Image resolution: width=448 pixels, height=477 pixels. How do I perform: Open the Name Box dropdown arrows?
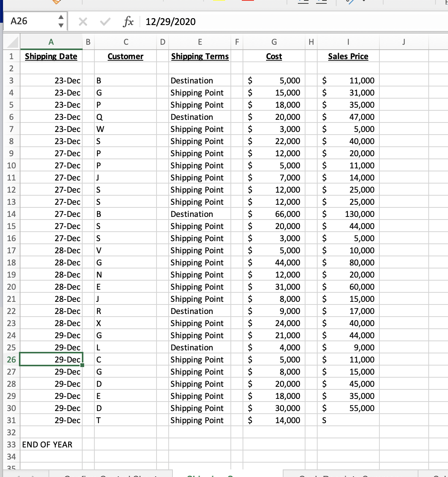pyautogui.click(x=60, y=21)
